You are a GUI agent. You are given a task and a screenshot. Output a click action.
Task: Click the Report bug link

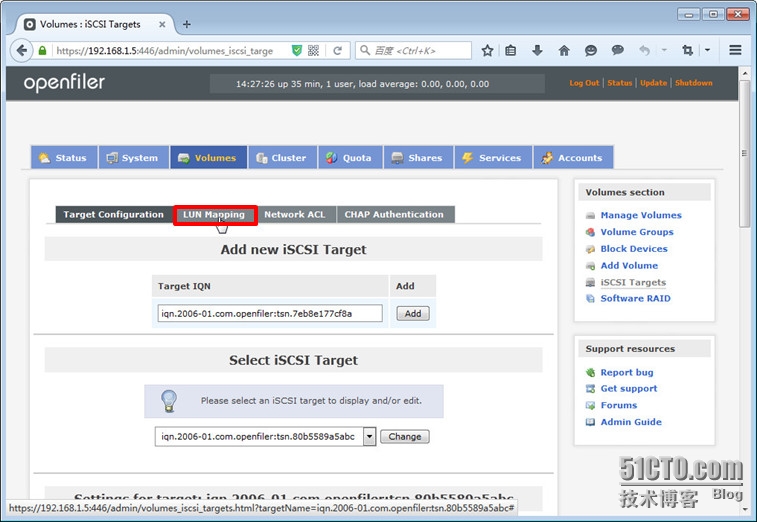click(627, 372)
